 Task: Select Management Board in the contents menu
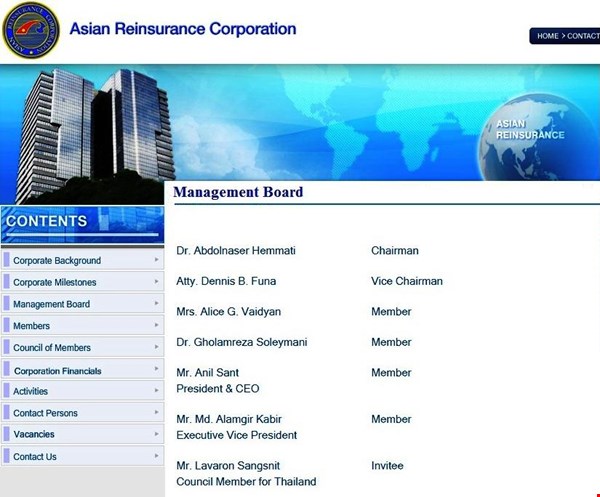click(83, 304)
